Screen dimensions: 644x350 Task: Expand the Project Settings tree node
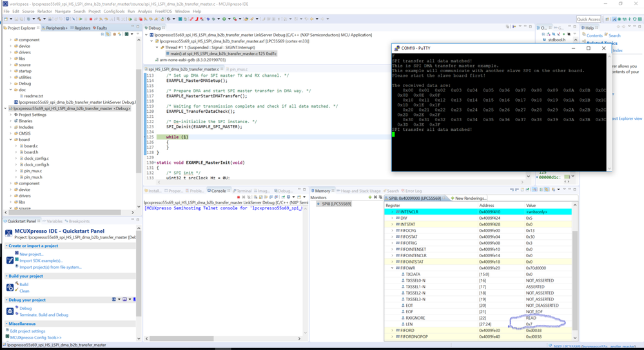[x=11, y=115]
